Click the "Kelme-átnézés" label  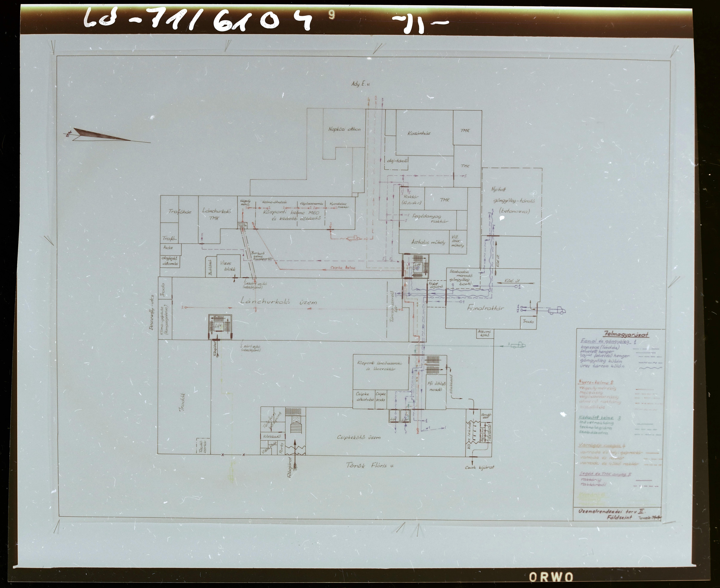pyautogui.click(x=275, y=202)
